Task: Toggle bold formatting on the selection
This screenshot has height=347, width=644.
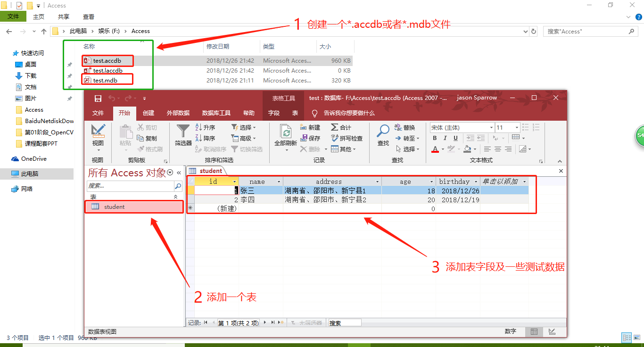Action: [434, 138]
